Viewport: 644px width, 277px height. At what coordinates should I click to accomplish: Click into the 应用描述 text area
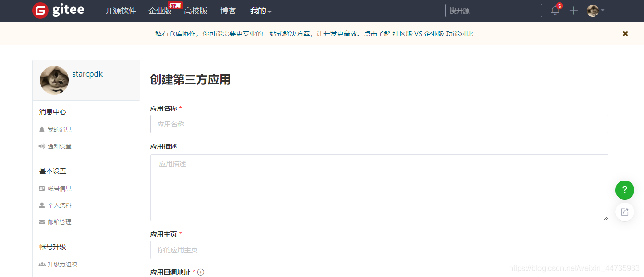[x=379, y=188]
